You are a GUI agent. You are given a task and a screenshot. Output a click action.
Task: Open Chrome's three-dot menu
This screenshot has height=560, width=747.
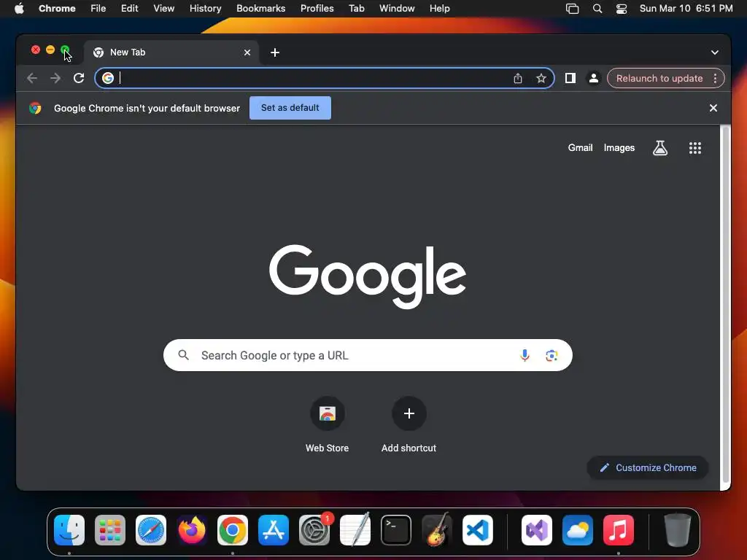click(x=715, y=78)
